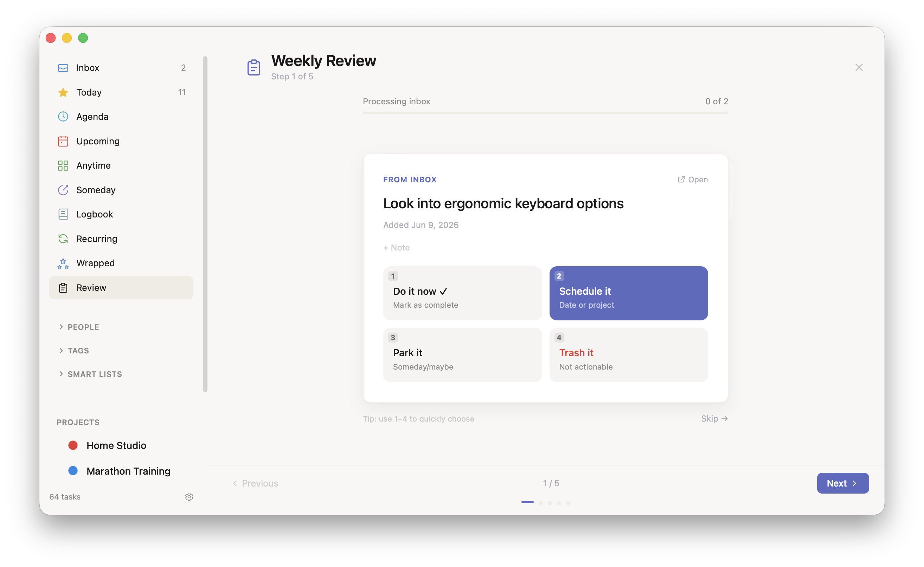Image resolution: width=924 pixels, height=567 pixels.
Task: Select the Someday list
Action: tap(121, 190)
